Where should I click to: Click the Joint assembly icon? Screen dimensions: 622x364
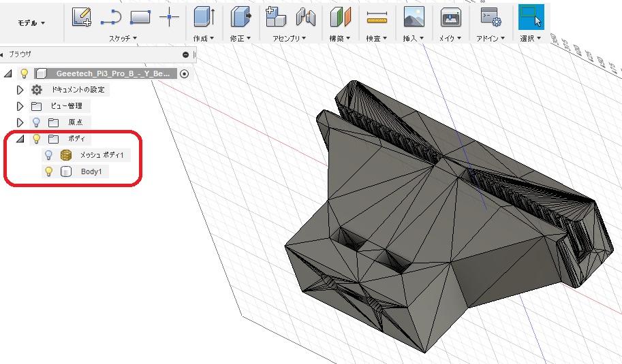coord(306,17)
